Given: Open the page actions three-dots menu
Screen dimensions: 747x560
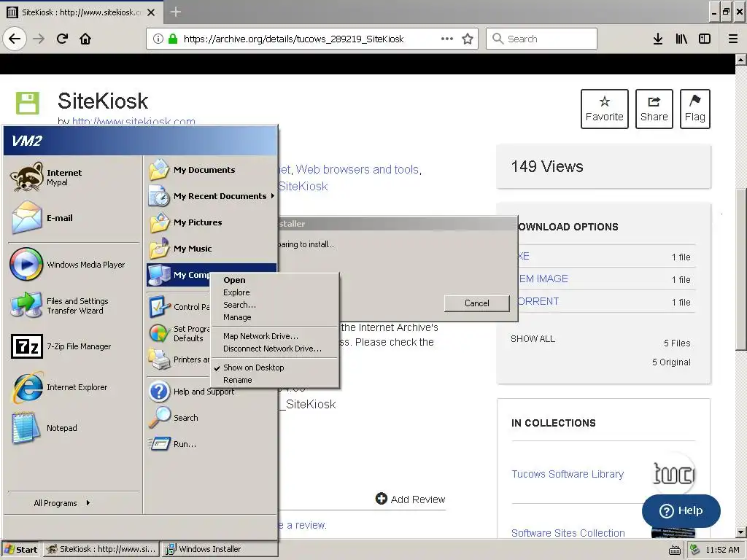Looking at the screenshot, I should pos(447,39).
